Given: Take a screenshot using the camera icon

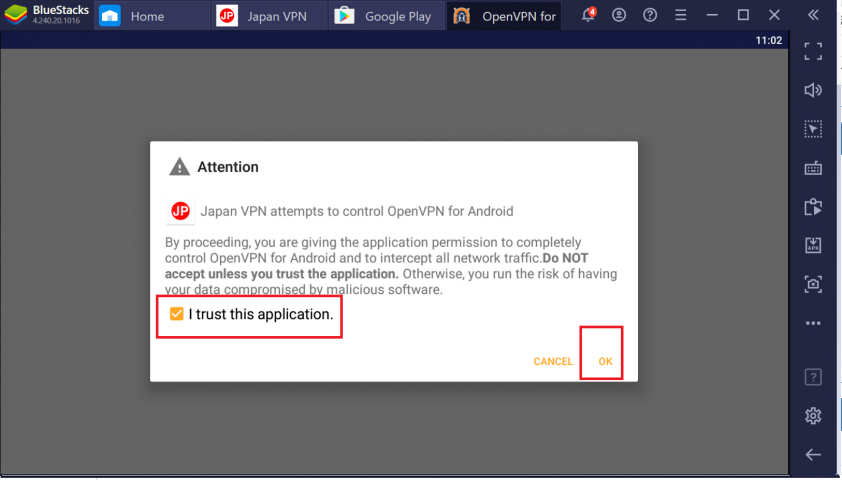Looking at the screenshot, I should pyautogui.click(x=813, y=284).
